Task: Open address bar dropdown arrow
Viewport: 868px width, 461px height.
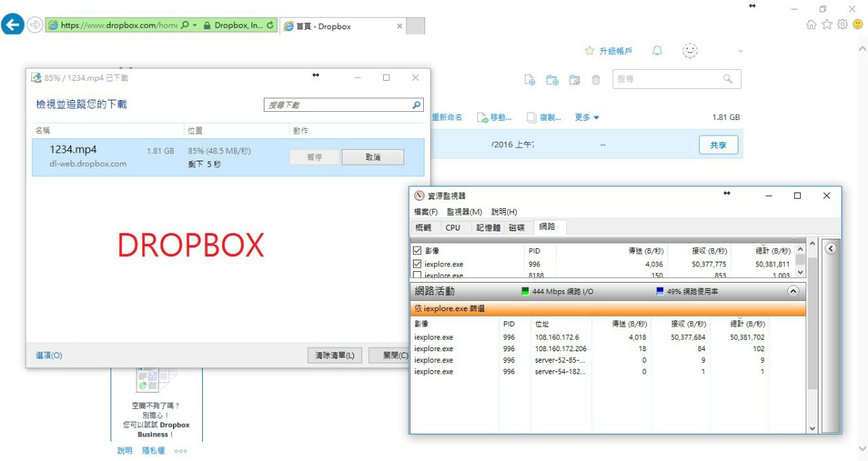Action: coord(195,25)
